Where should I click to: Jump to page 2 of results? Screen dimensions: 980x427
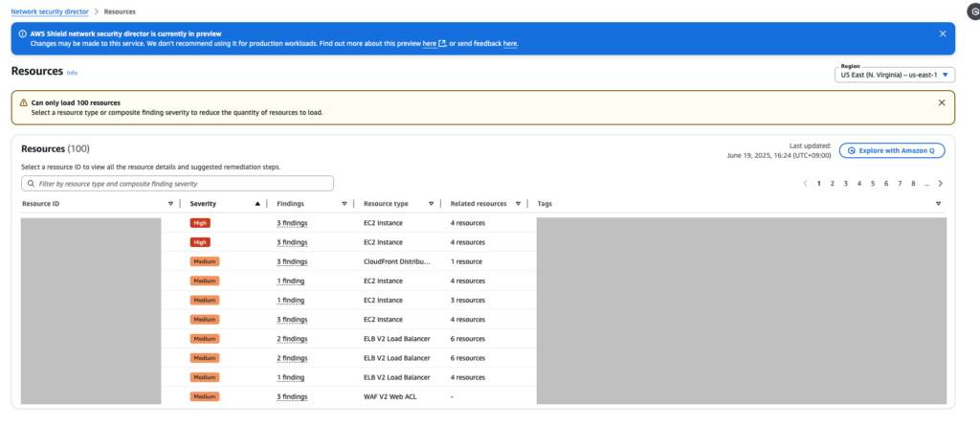pyautogui.click(x=832, y=183)
